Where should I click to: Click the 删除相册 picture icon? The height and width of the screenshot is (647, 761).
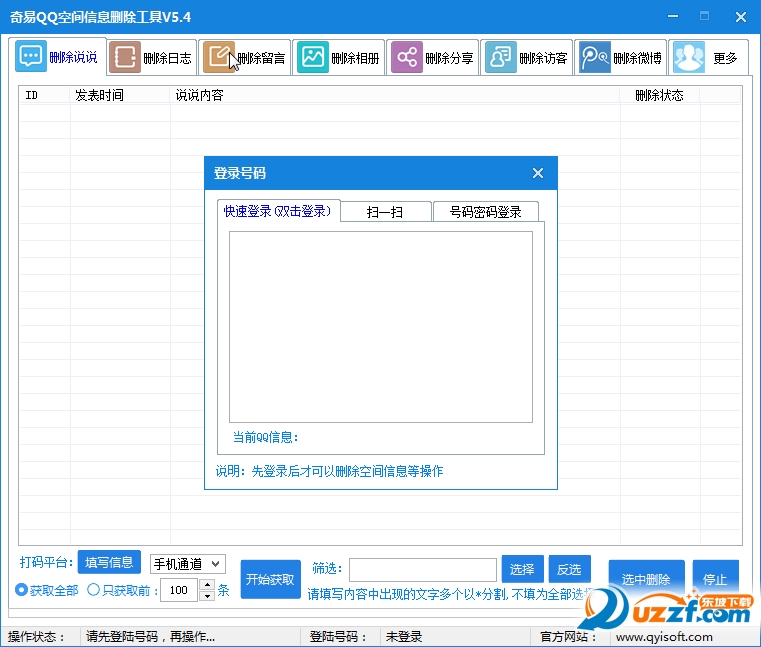[x=313, y=57]
